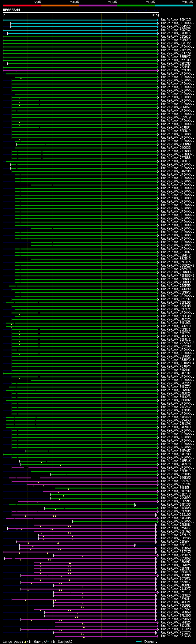
Task: Click the white BP065644 query sequence bar
Action: click(81, 13)
